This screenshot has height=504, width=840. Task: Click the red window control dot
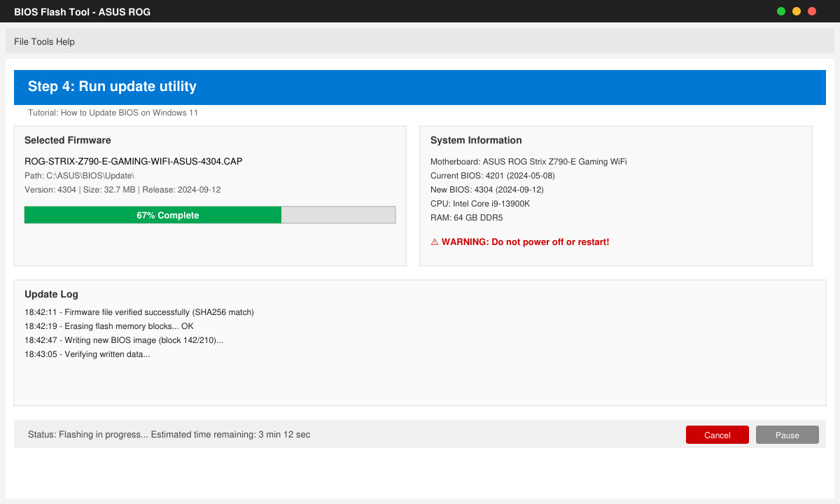[x=812, y=11]
